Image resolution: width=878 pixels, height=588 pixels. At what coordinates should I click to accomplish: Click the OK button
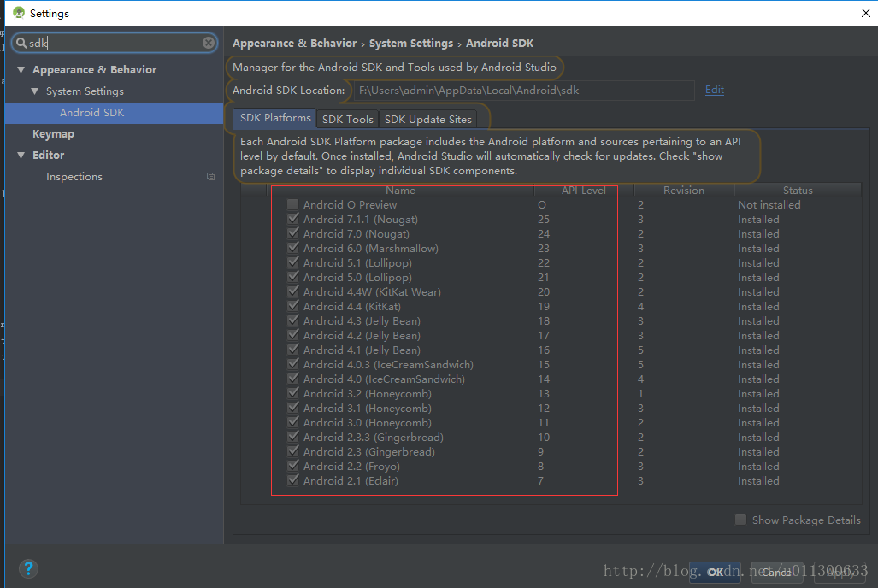(715, 573)
